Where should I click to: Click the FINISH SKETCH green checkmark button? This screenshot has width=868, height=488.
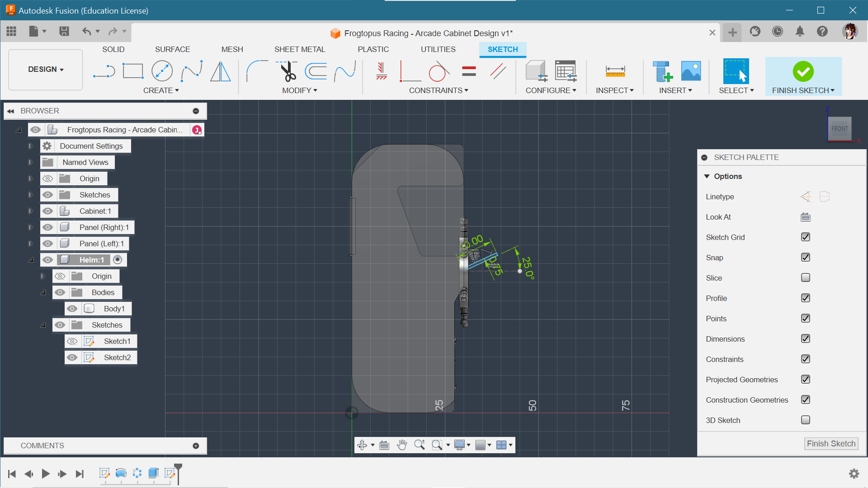click(x=803, y=71)
